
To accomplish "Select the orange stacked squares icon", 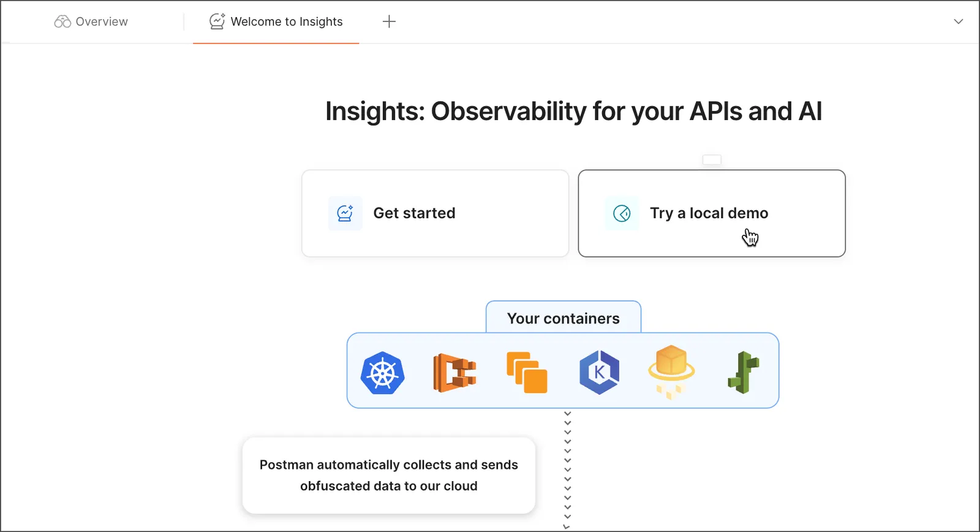I will [x=527, y=373].
